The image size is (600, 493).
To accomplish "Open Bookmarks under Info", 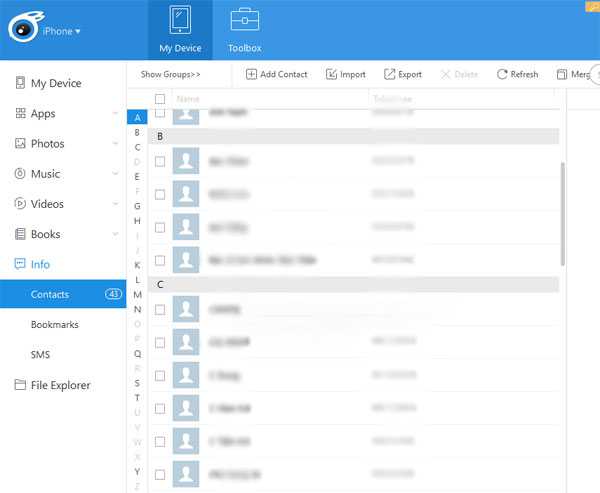I will [55, 325].
